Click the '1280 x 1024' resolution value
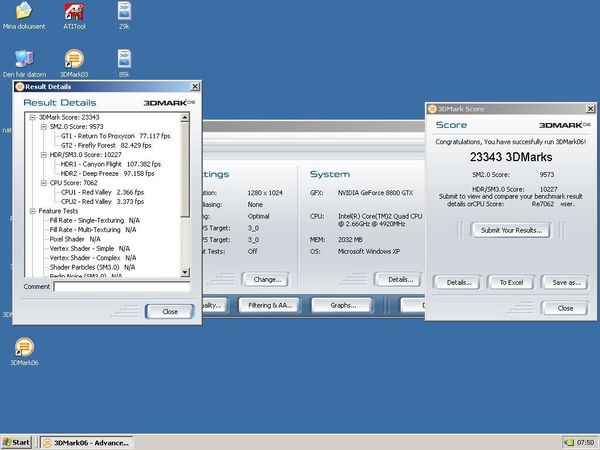 [265, 193]
